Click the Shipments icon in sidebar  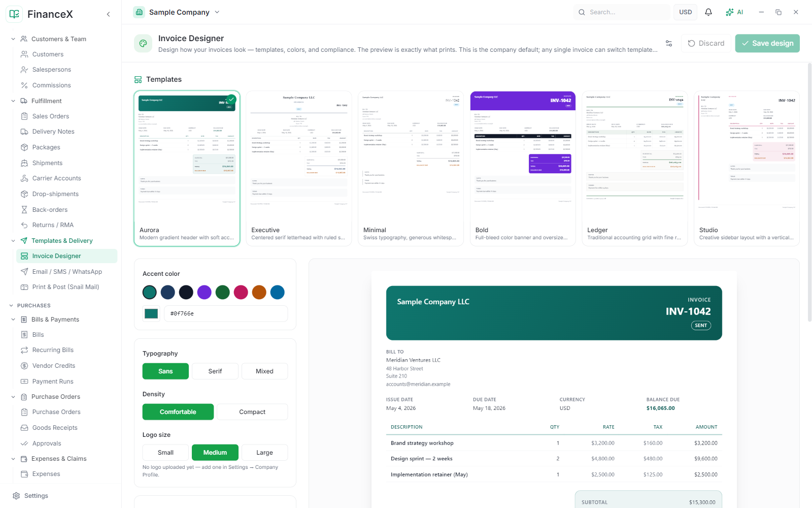pyautogui.click(x=24, y=163)
